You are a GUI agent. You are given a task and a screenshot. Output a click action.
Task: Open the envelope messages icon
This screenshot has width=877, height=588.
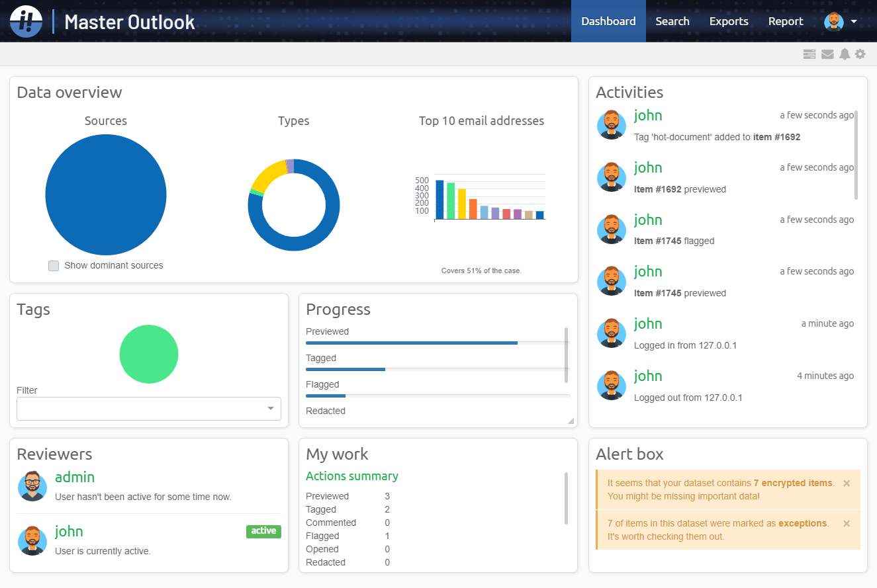[827, 54]
